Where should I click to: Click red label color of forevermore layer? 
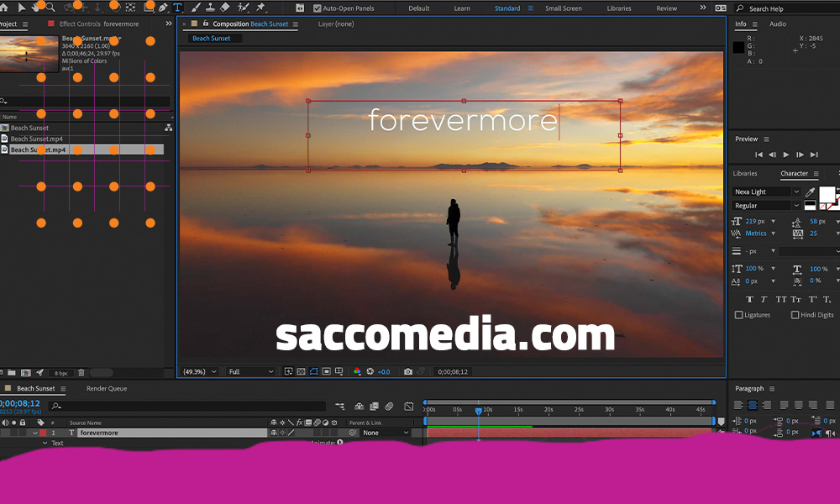(x=43, y=433)
